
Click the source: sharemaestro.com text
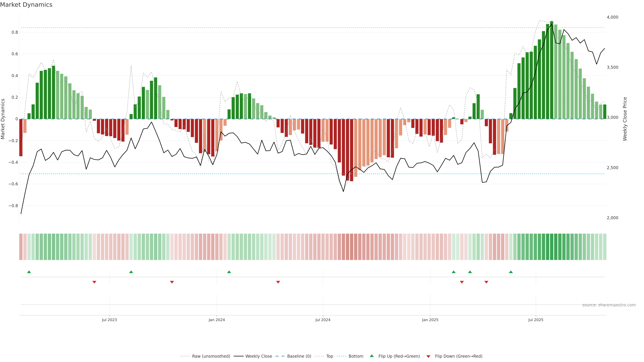609,305
